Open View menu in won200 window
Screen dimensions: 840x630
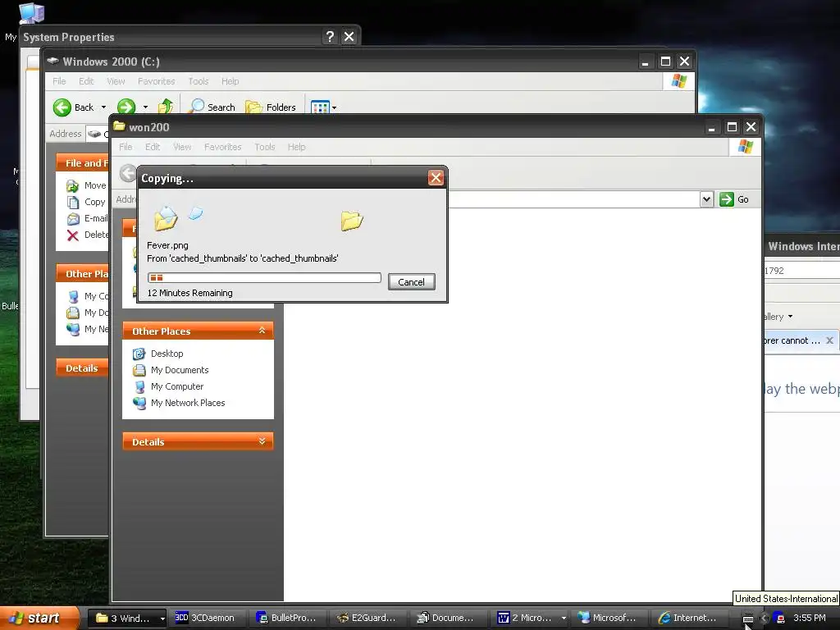[182, 147]
